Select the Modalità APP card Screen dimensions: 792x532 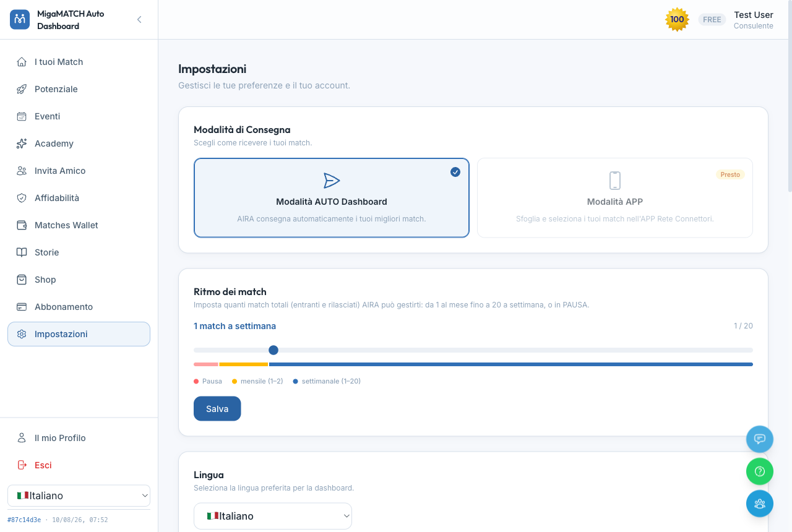pos(615,198)
